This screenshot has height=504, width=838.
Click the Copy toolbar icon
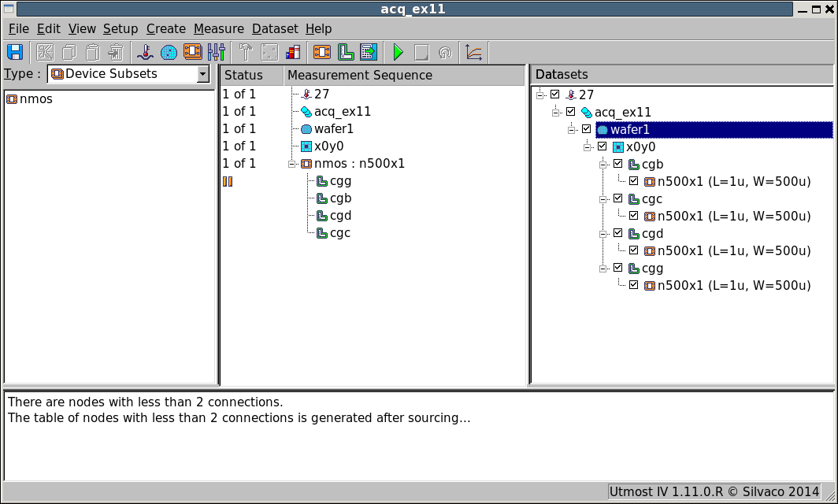69,53
